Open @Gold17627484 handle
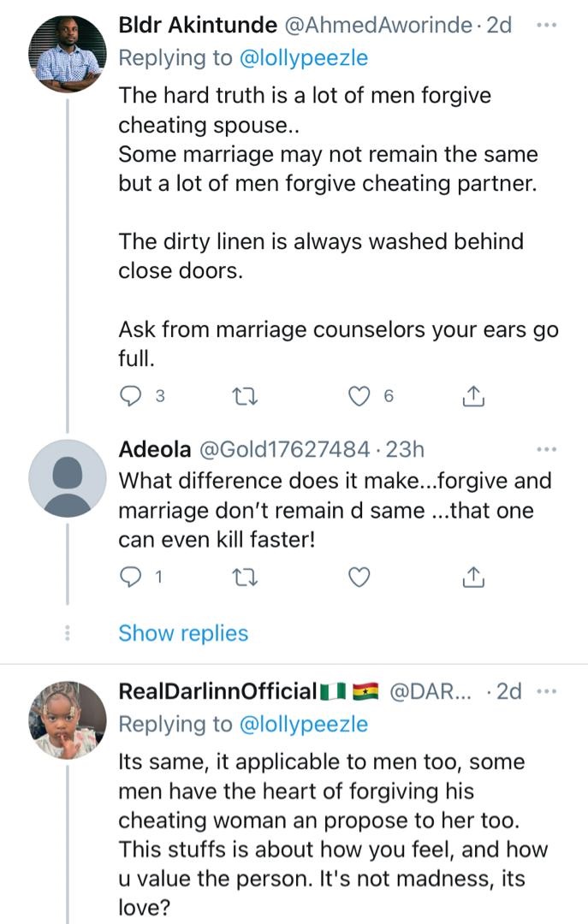This screenshot has height=924, width=588. [x=285, y=450]
